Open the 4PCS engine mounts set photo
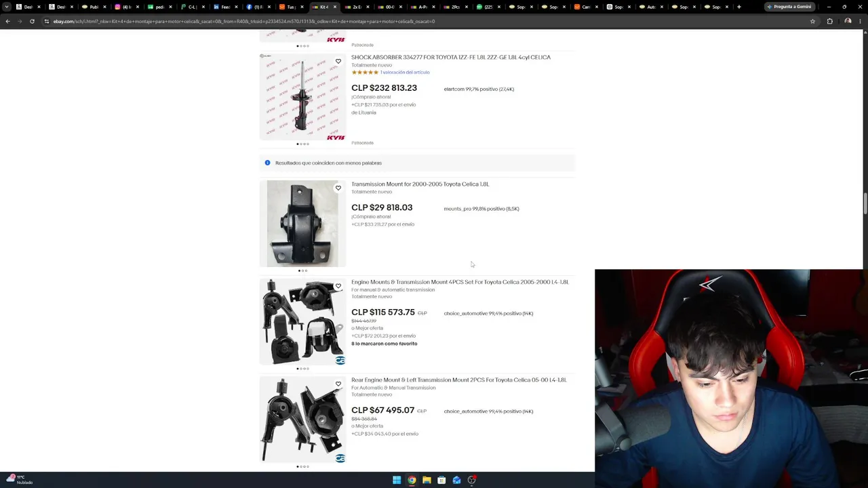Image resolution: width=868 pixels, height=488 pixels. pyautogui.click(x=302, y=322)
